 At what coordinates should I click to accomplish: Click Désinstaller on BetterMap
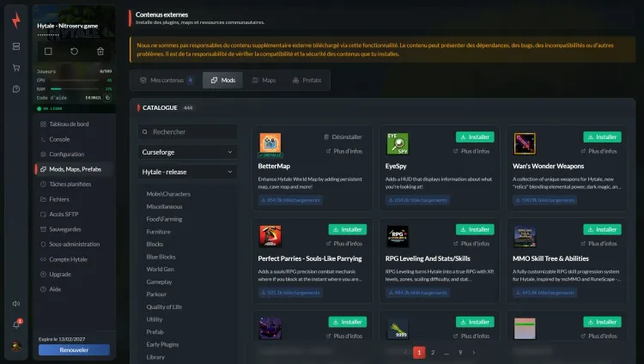click(343, 136)
